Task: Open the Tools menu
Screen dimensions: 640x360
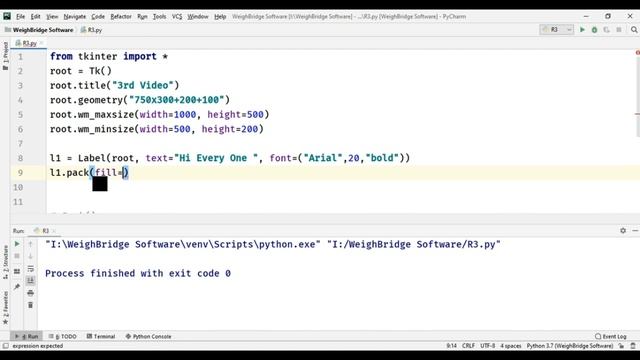Action: pos(159,16)
